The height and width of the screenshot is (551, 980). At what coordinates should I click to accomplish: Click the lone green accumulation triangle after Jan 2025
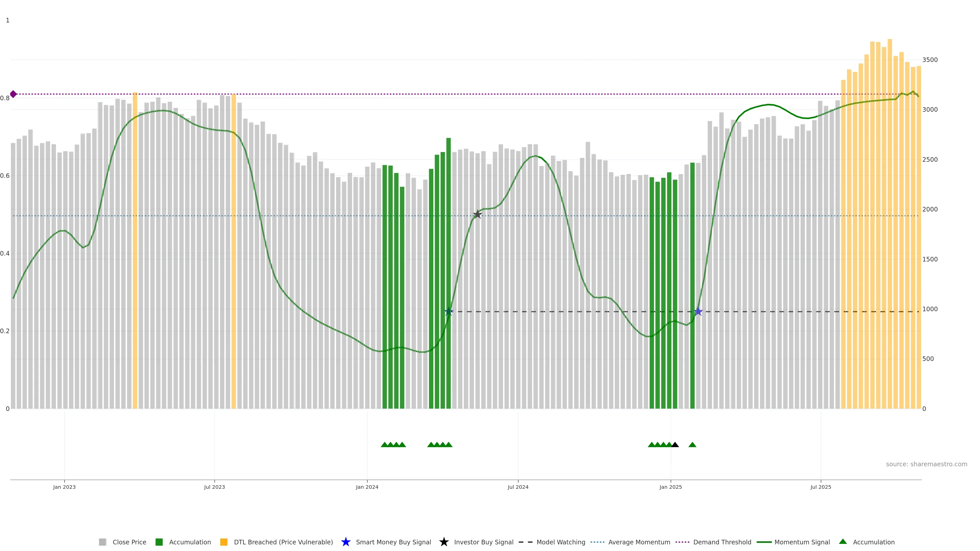pyautogui.click(x=692, y=445)
